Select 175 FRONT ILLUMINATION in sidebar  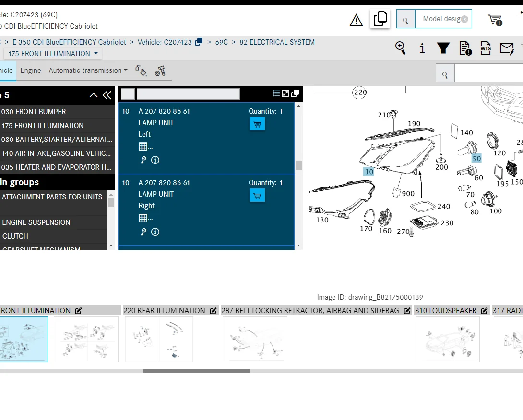(x=58, y=125)
